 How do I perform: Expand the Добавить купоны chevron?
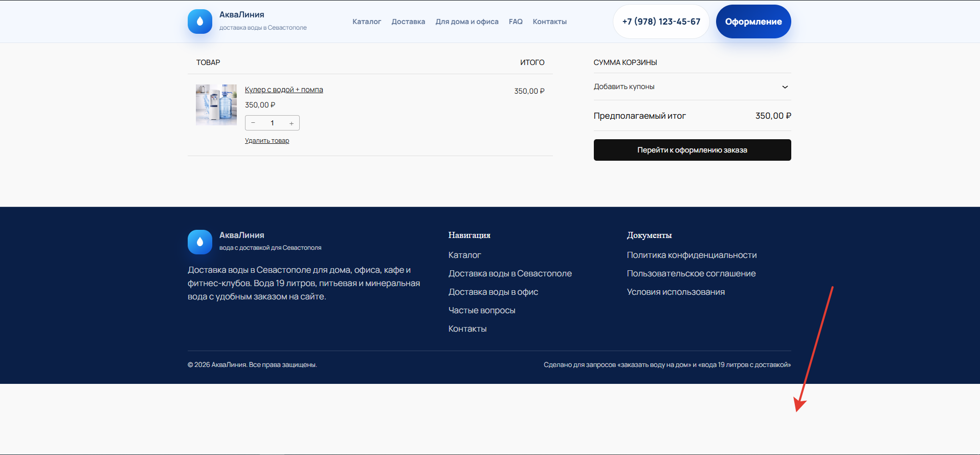coord(785,87)
